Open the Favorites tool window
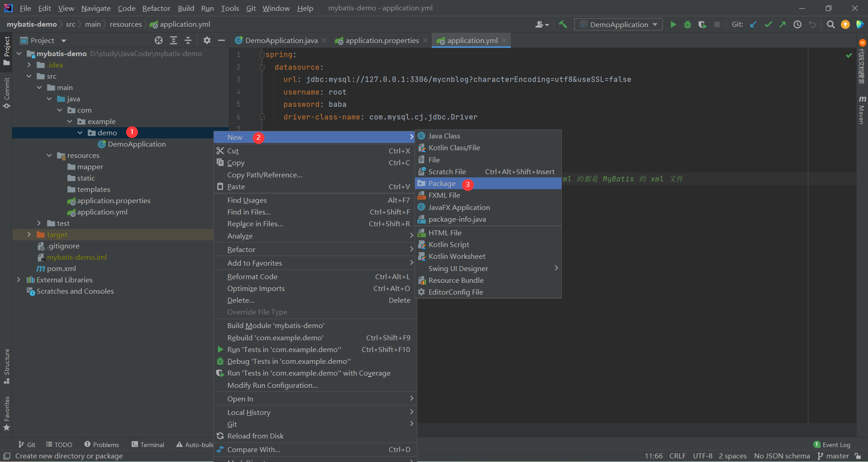868x462 pixels. pyautogui.click(x=6, y=413)
